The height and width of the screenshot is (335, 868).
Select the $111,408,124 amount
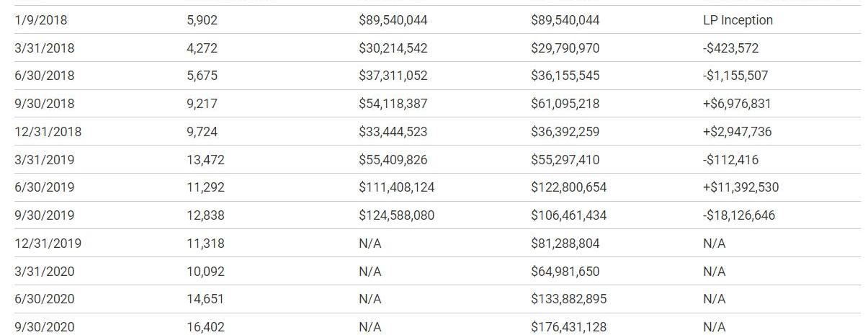[396, 187]
